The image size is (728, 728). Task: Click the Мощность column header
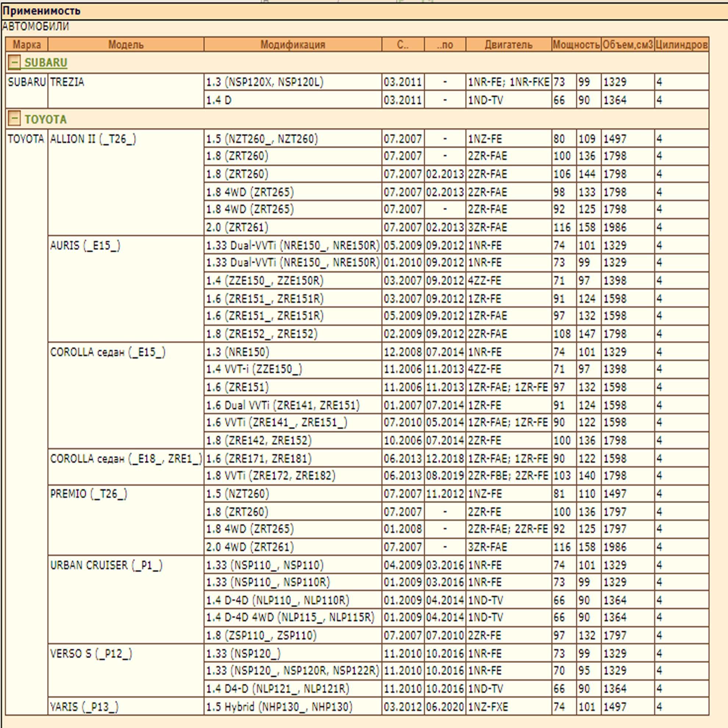(576, 44)
